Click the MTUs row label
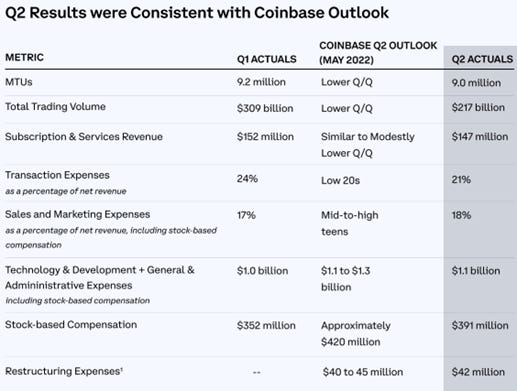 click(19, 82)
